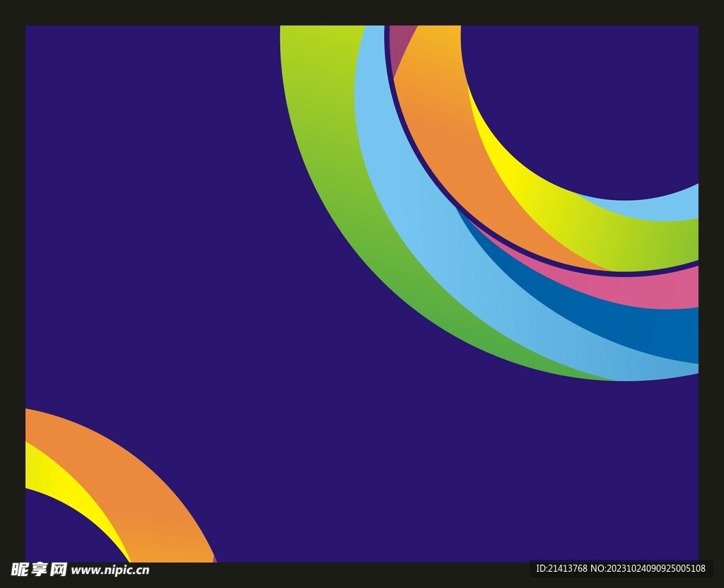
Task: Click the black border on left side
Action: [12, 283]
